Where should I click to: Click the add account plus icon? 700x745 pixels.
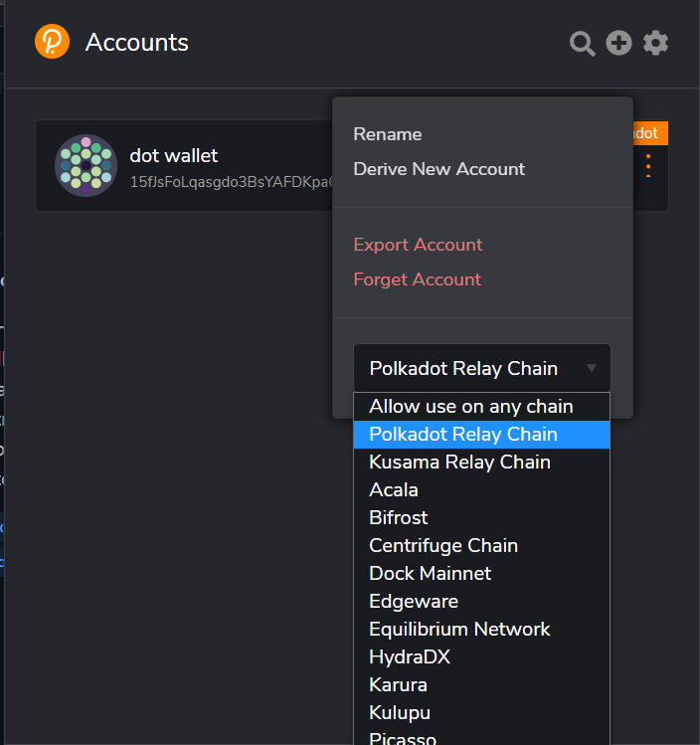[619, 43]
